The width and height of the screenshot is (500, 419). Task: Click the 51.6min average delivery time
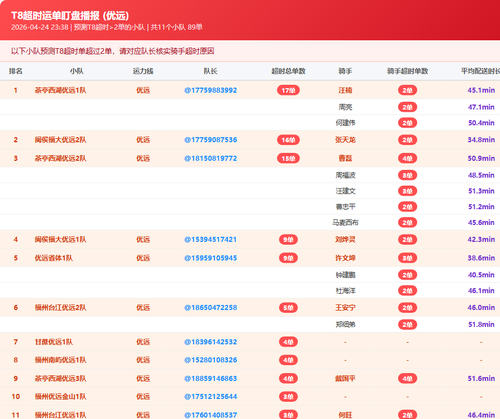(481, 379)
